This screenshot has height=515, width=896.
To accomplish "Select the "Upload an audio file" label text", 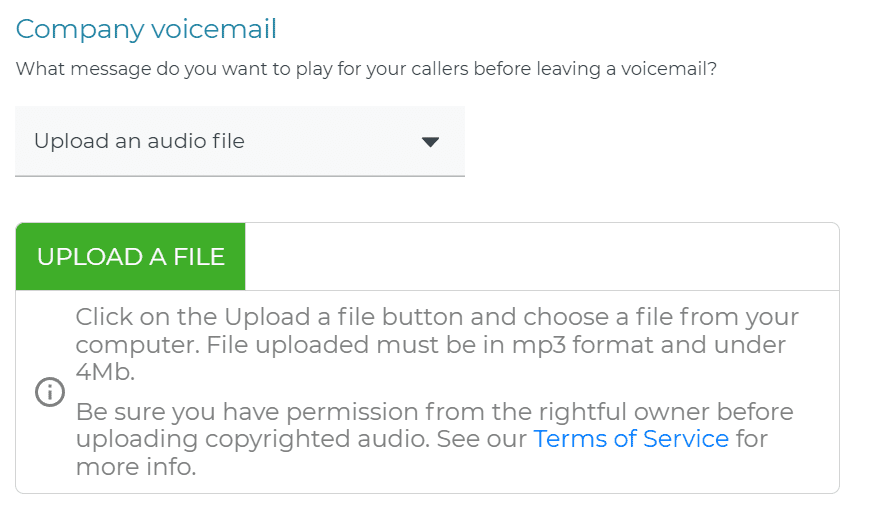I will tap(139, 141).
